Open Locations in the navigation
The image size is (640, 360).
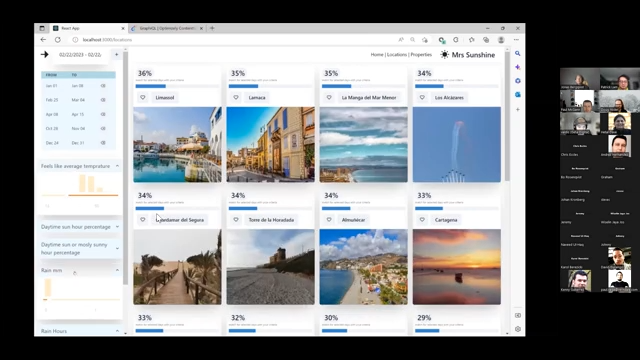[397, 54]
